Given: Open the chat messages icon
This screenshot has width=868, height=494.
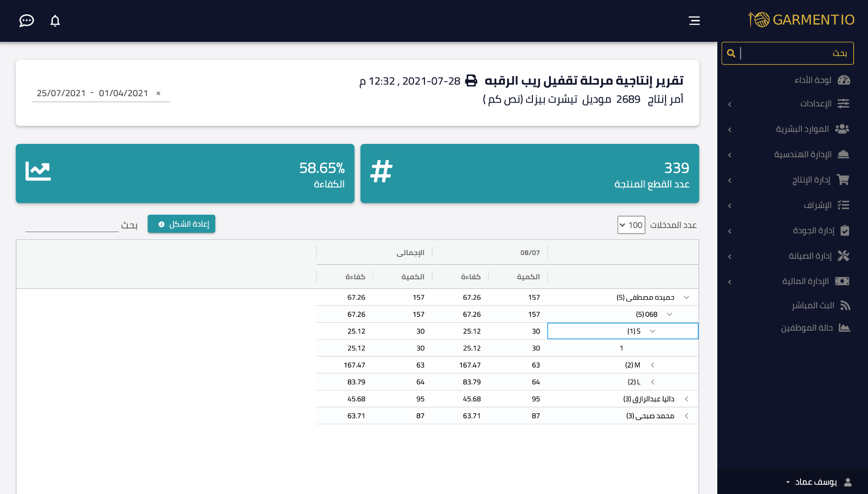Looking at the screenshot, I should 27,20.
